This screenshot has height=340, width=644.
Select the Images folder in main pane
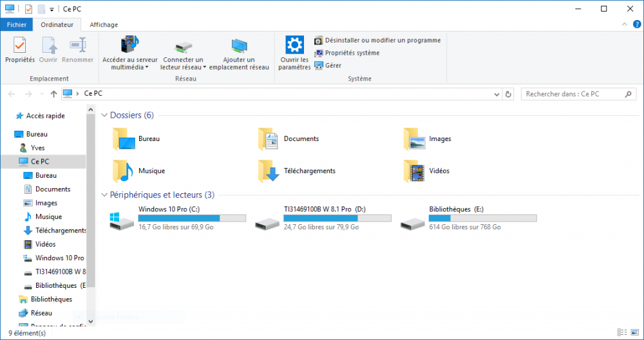(x=428, y=139)
